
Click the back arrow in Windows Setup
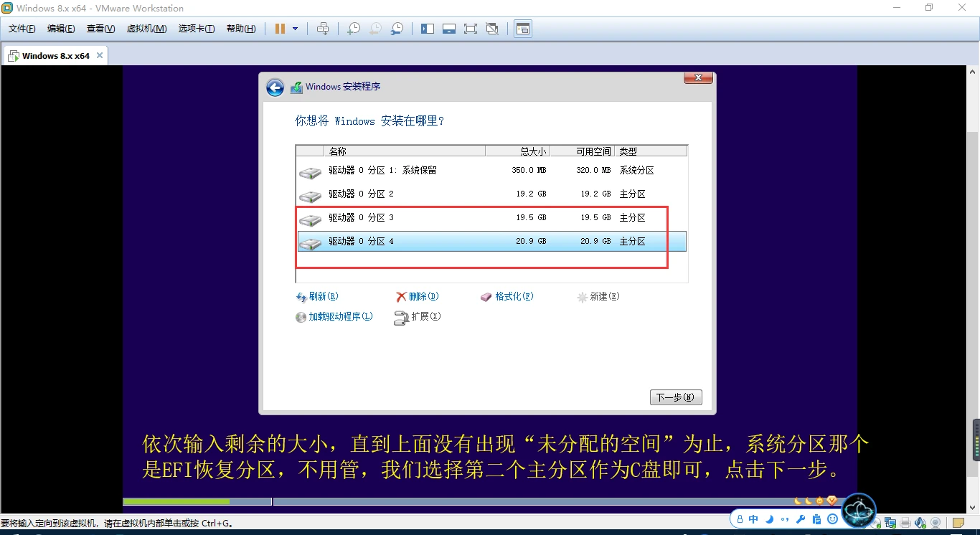(275, 87)
